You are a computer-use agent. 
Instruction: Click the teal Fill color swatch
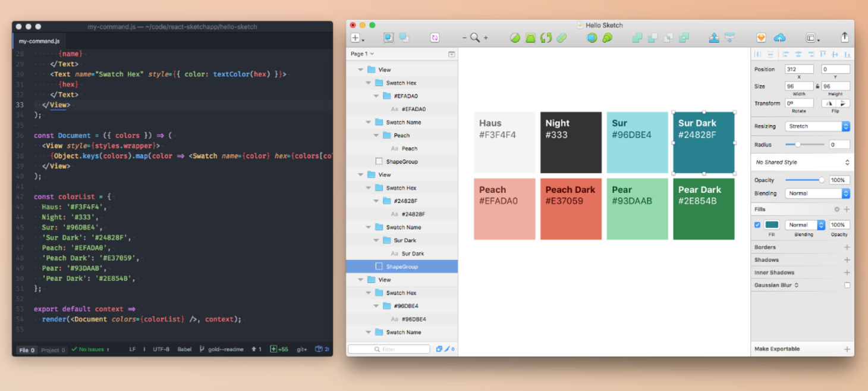point(772,225)
